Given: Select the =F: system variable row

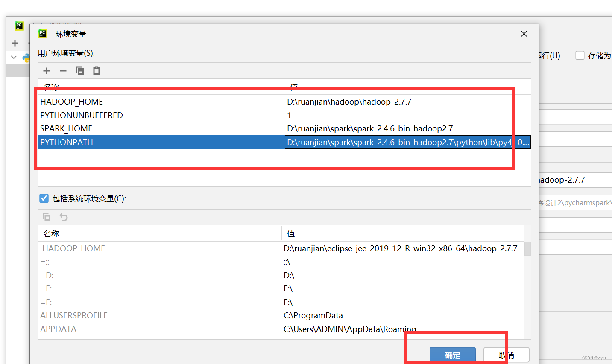Looking at the screenshot, I should pyautogui.click(x=281, y=302).
